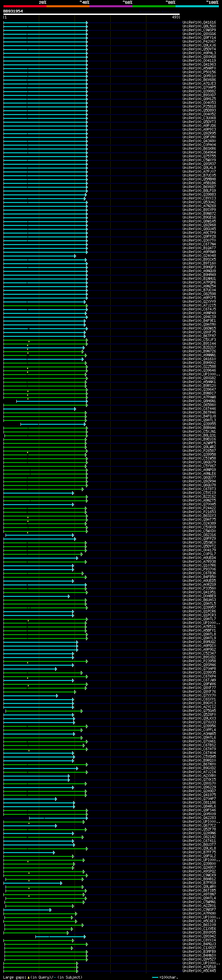Select hit UniRef100_P26587
222x980 pixels.
[199, 451]
